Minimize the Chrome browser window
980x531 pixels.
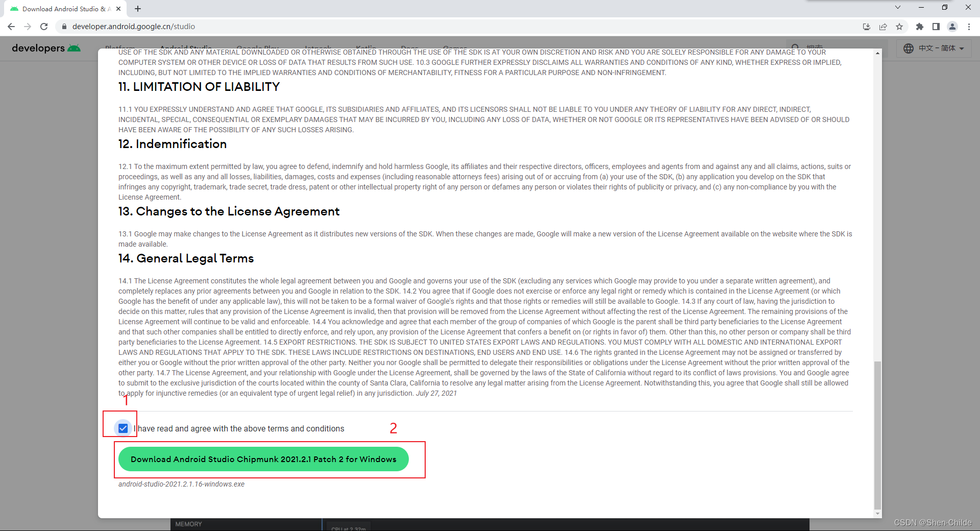921,7
